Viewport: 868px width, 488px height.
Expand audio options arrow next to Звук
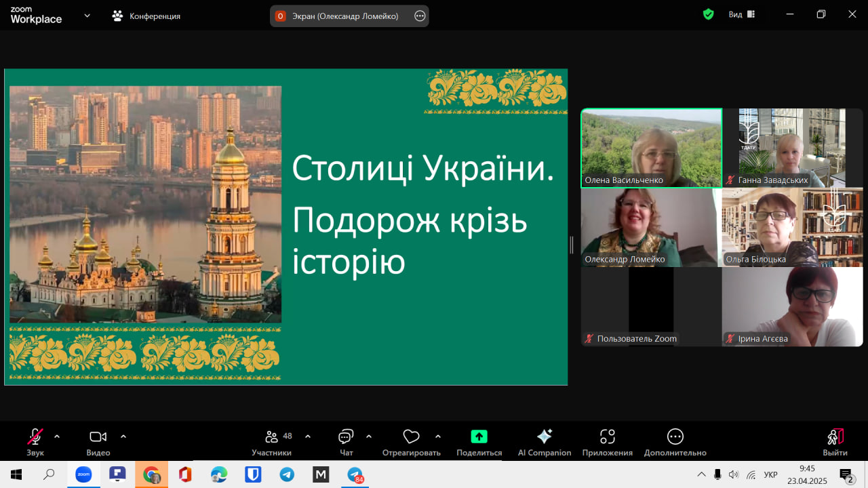[x=57, y=436]
